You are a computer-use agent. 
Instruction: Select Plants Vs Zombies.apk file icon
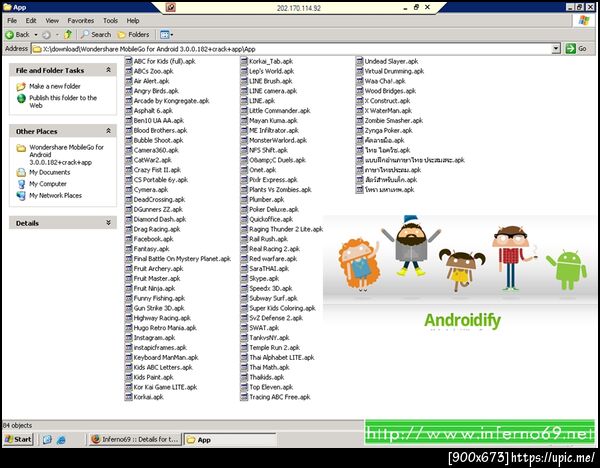pyautogui.click(x=244, y=189)
